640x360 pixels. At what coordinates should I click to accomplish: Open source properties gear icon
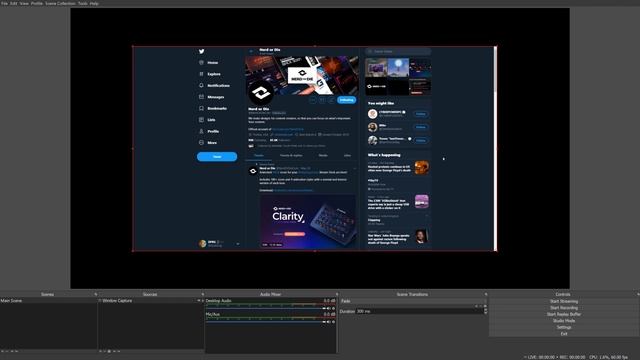tap(109, 351)
